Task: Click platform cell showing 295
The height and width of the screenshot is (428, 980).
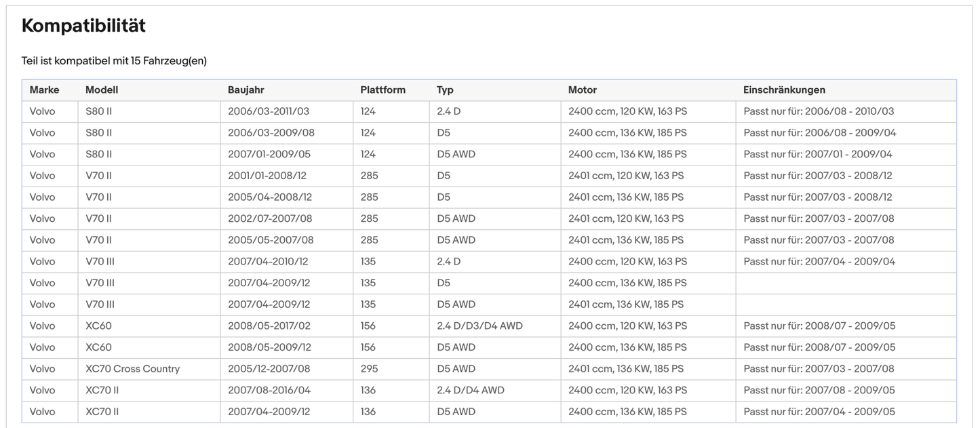Action: point(369,369)
